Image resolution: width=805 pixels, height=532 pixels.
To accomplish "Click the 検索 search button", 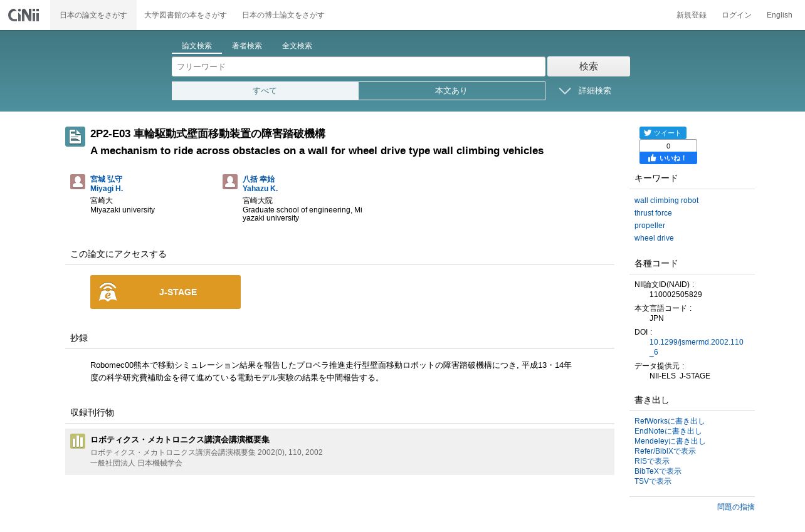I will pyautogui.click(x=589, y=66).
